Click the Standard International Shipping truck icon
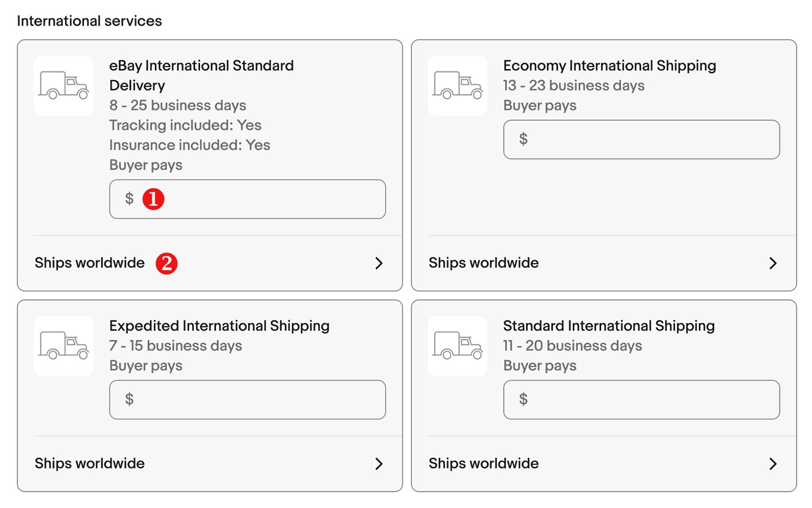812x508 pixels. pos(458,345)
